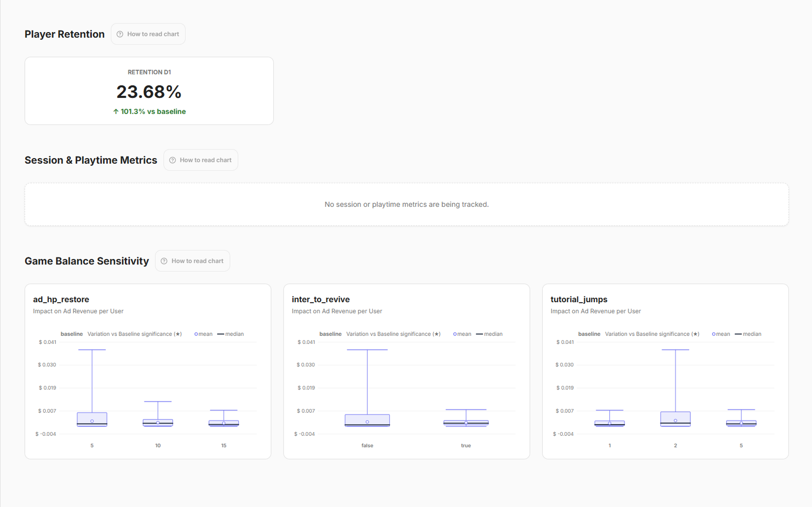This screenshot has width=812, height=507.
Task: Click the median line marker in the inter_to_revive legend
Action: coord(479,334)
